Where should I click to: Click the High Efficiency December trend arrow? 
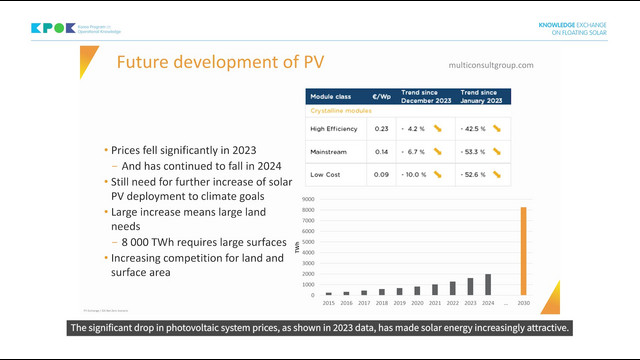438,129
